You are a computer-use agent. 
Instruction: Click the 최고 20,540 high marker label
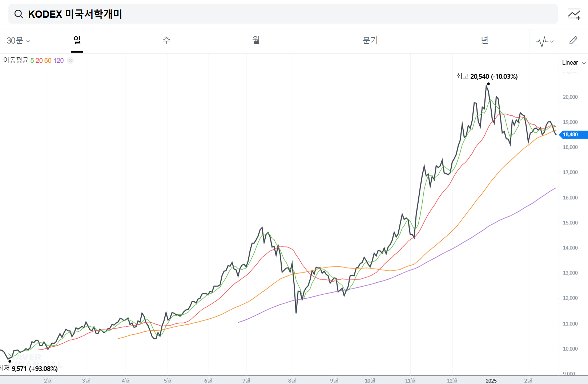pyautogui.click(x=487, y=76)
